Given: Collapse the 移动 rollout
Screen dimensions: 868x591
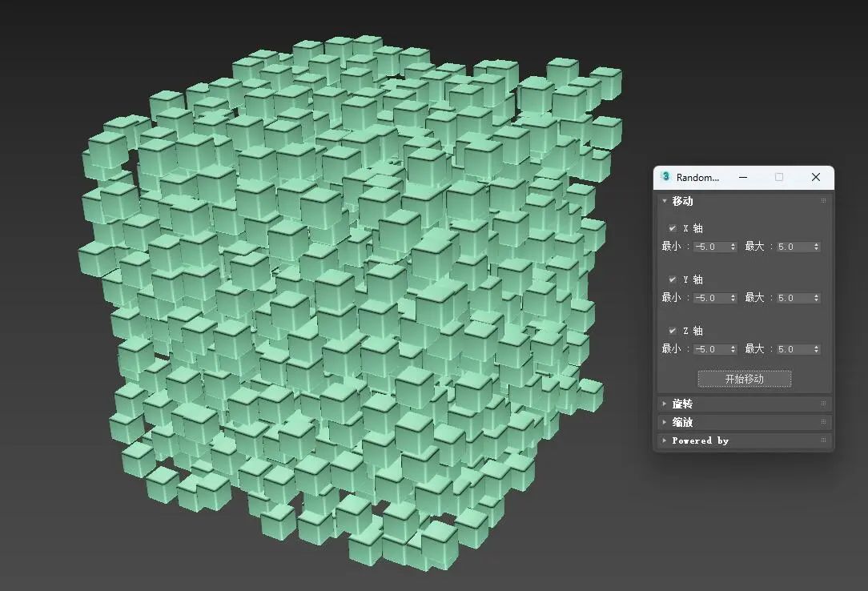Looking at the screenshot, I should pyautogui.click(x=665, y=201).
